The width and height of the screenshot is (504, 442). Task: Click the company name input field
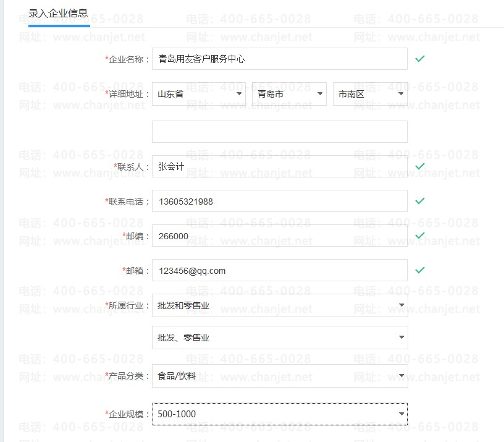click(x=279, y=59)
